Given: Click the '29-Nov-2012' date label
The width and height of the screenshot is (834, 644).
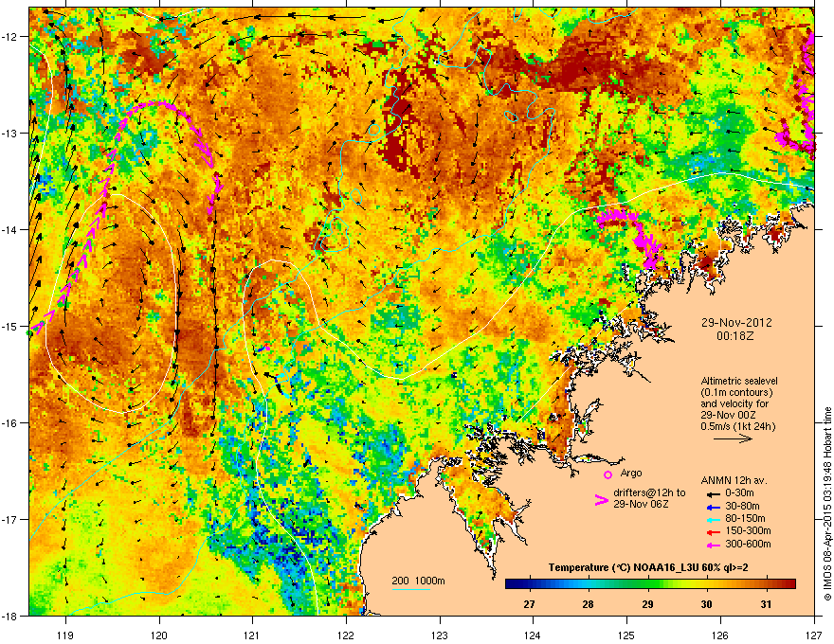Looking at the screenshot, I should click(x=736, y=323).
